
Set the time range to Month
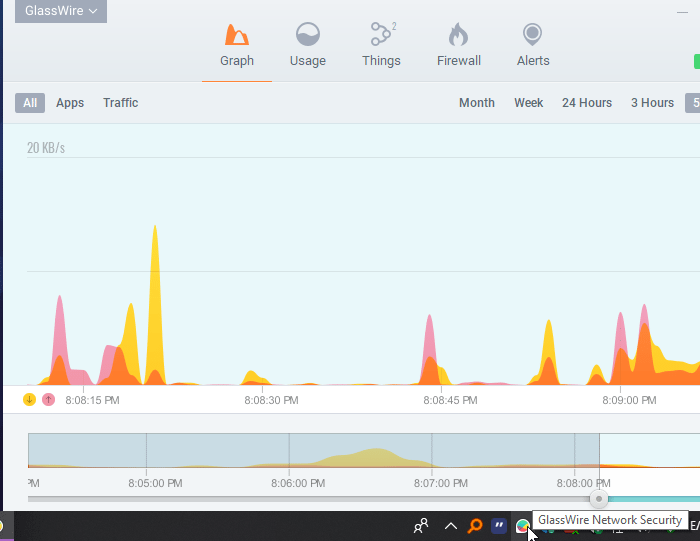(x=477, y=103)
